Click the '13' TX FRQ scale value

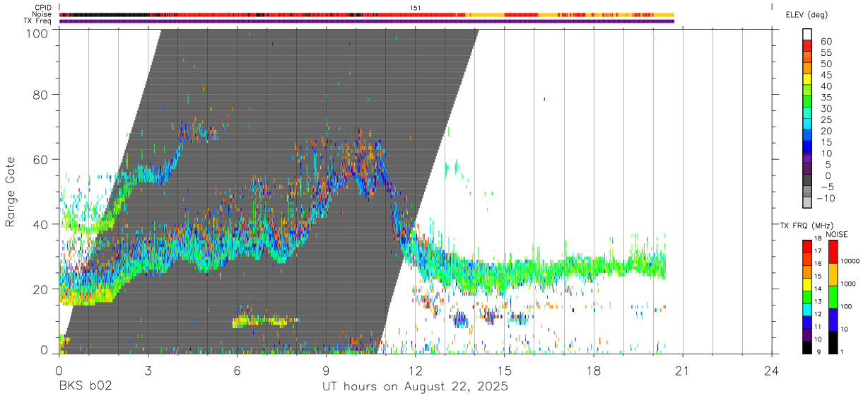819,302
